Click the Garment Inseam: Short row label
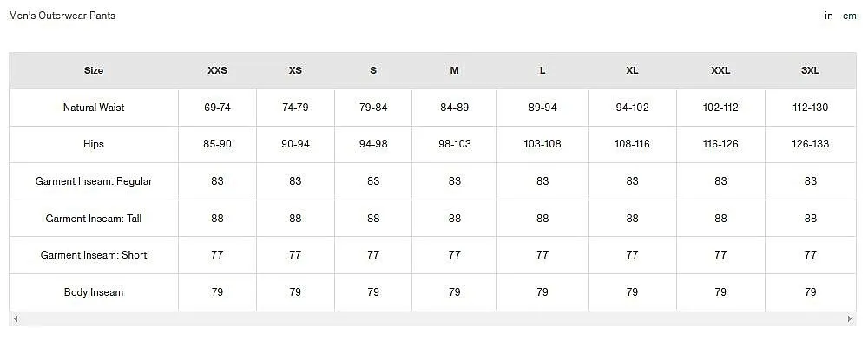Image resolution: width=868 pixels, height=347 pixels. click(x=94, y=255)
